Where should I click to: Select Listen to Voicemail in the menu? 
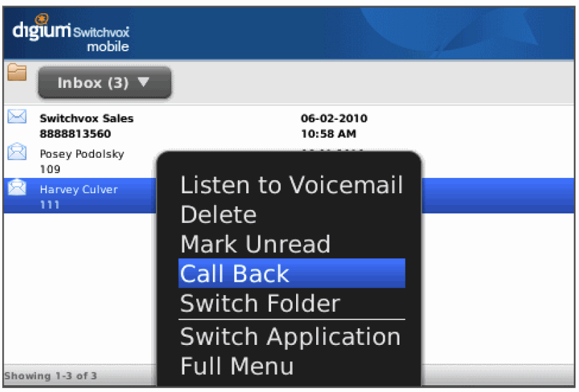[292, 185]
